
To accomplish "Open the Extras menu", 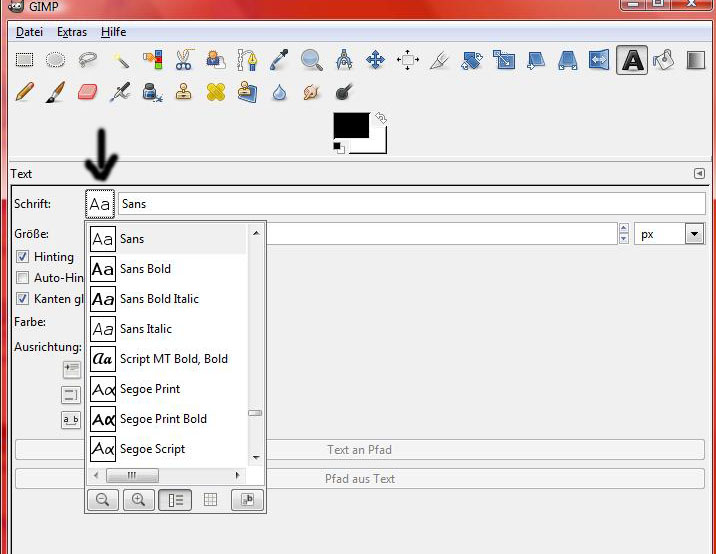I will [x=72, y=32].
